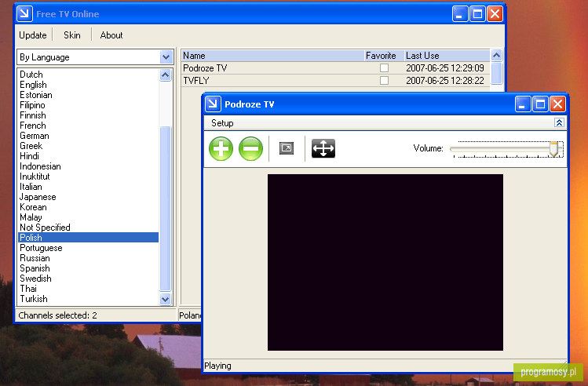588x386 pixels.
Task: Click the language list scrollbar thumb
Action: click(x=165, y=209)
